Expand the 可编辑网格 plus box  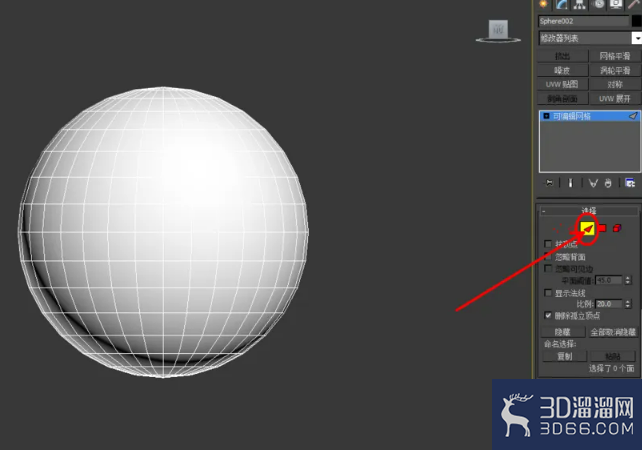click(546, 116)
